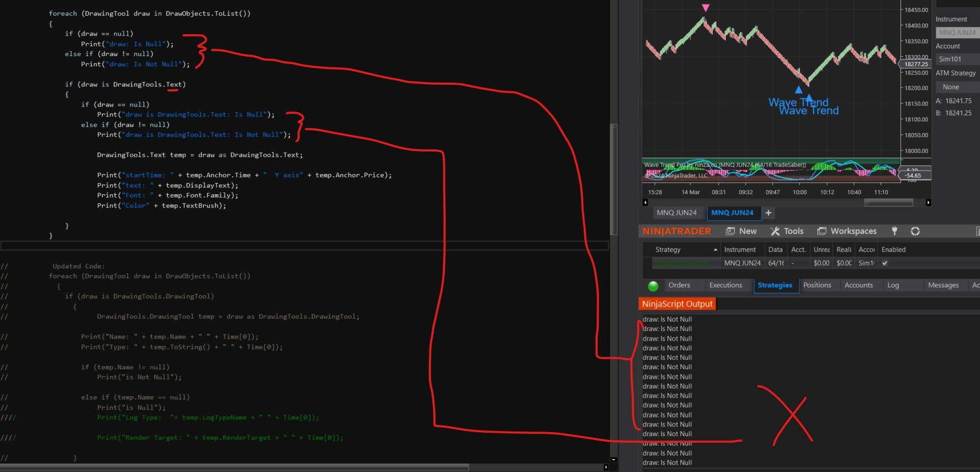Sort by the Strategy column header
Image resolution: width=980 pixels, height=472 pixels.
point(668,250)
